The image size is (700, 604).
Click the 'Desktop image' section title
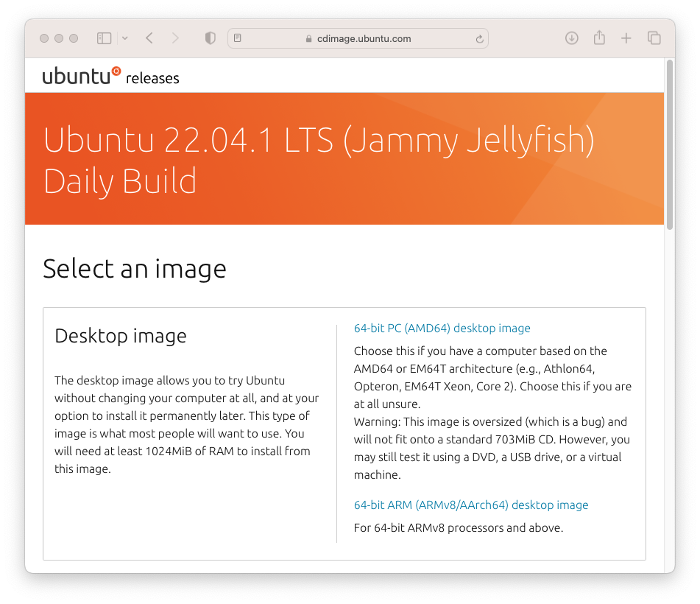[x=121, y=336]
